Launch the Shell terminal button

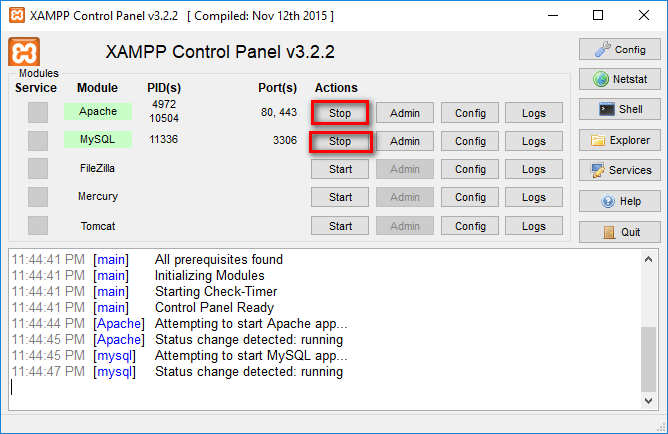click(620, 109)
